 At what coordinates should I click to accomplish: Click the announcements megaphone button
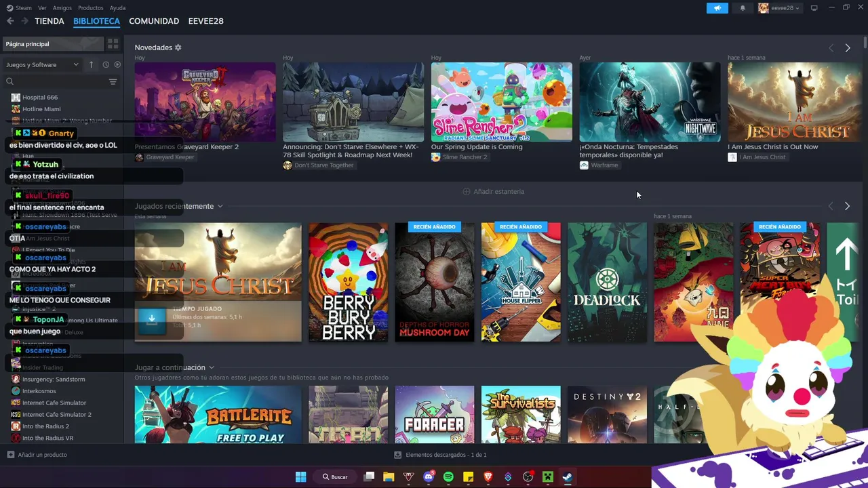click(717, 8)
